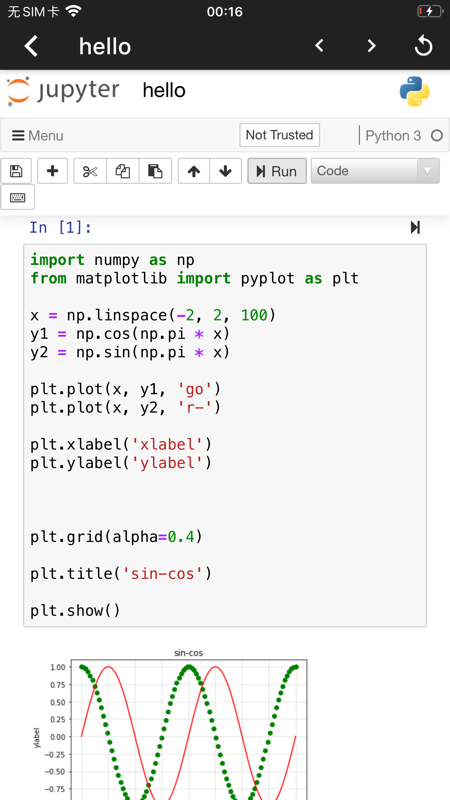Tap the Wi-Fi icon in status bar

[x=74, y=11]
